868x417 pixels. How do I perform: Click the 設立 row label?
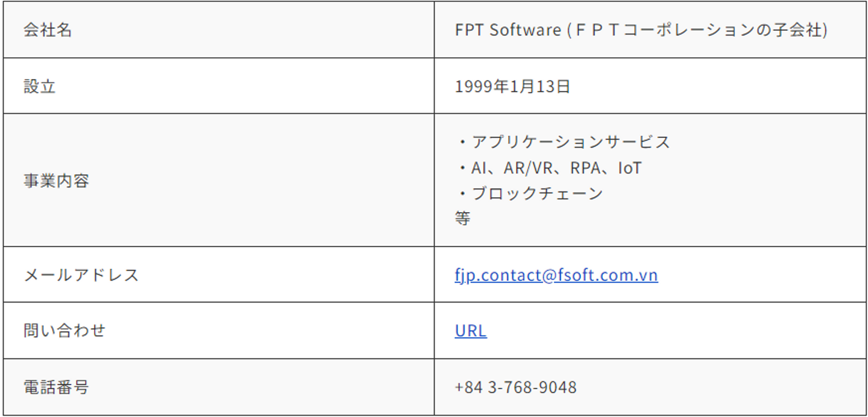click(40, 86)
